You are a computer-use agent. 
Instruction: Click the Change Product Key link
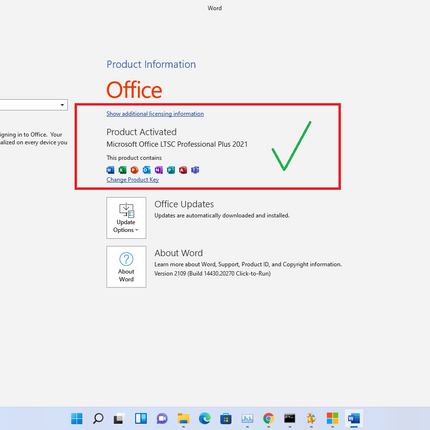[133, 180]
